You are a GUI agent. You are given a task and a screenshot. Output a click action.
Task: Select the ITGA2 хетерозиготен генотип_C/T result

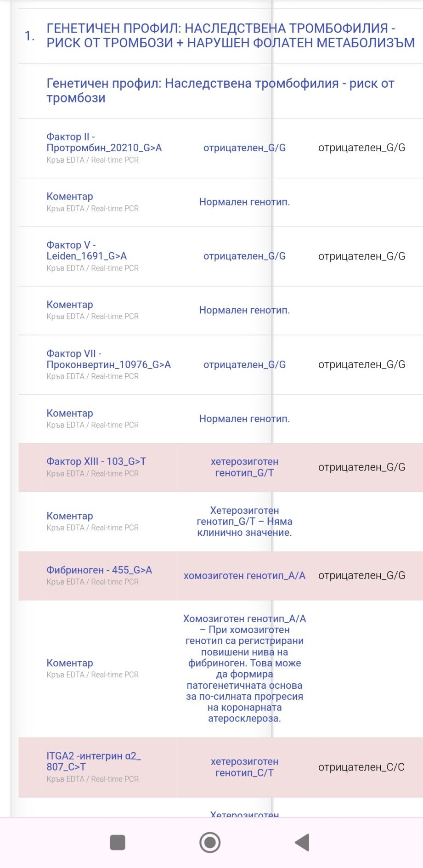(x=244, y=767)
